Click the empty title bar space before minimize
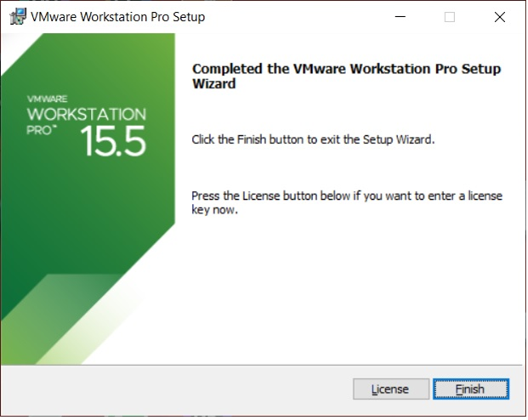This screenshot has width=528, height=420. click(298, 17)
